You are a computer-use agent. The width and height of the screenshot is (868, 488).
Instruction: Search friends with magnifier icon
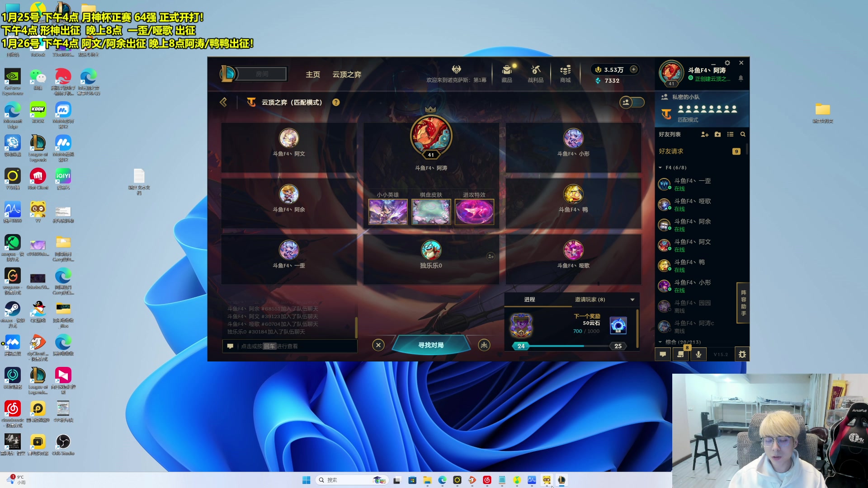tap(743, 134)
